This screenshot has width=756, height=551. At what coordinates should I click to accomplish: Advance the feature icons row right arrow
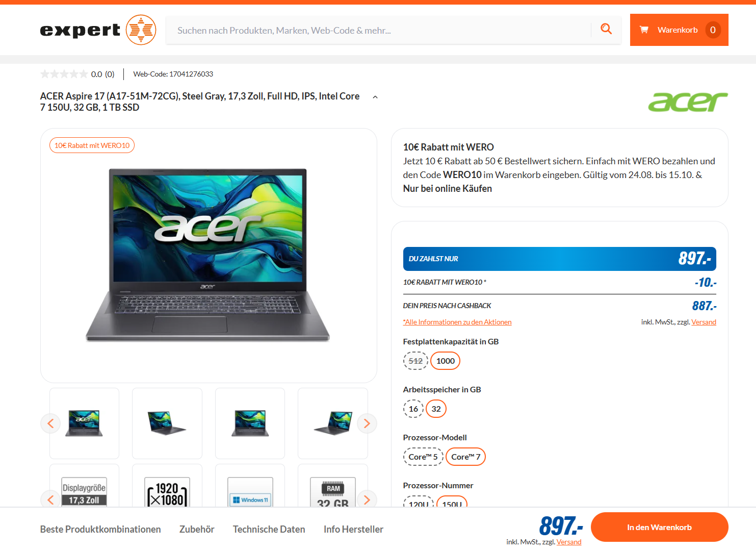point(367,499)
